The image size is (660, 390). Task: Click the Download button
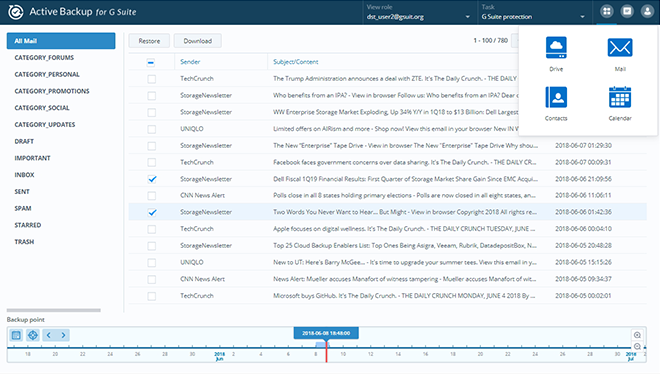[x=197, y=41]
